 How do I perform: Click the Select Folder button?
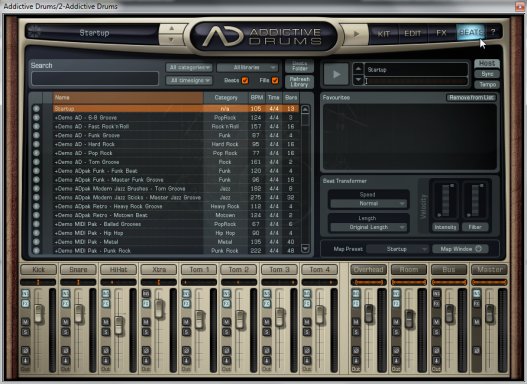[x=299, y=66]
